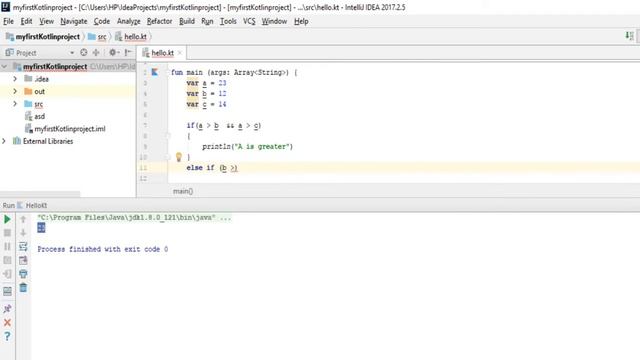The height and width of the screenshot is (360, 640).
Task: Click the 'else if (b >)' code line
Action: point(212,168)
